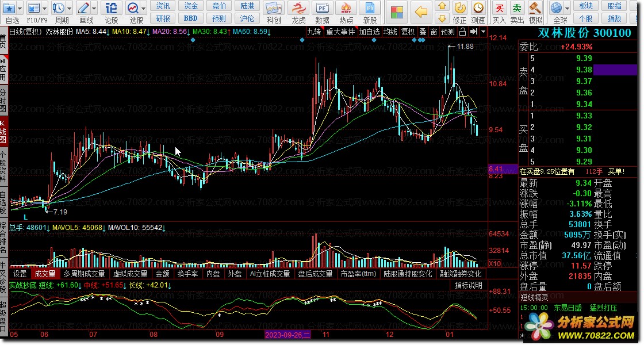Screen dimensions: 644x345
Task: Expand the 周期 period dropdown arrow
Action: 70,8
